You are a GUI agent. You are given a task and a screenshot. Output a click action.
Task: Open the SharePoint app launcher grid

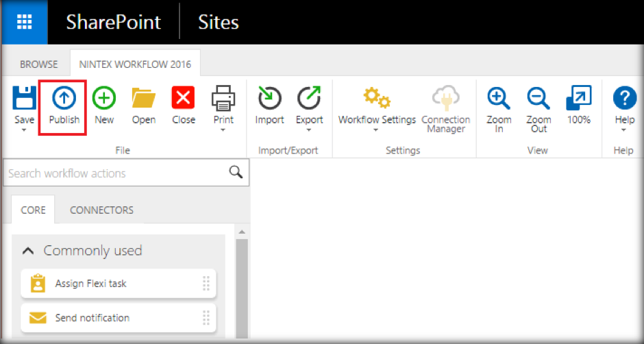24,21
